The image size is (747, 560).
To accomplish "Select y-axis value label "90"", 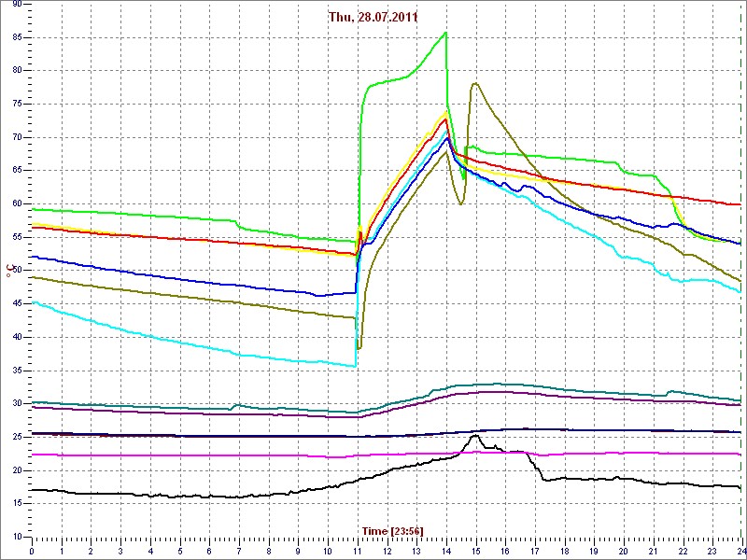I will point(17,4).
